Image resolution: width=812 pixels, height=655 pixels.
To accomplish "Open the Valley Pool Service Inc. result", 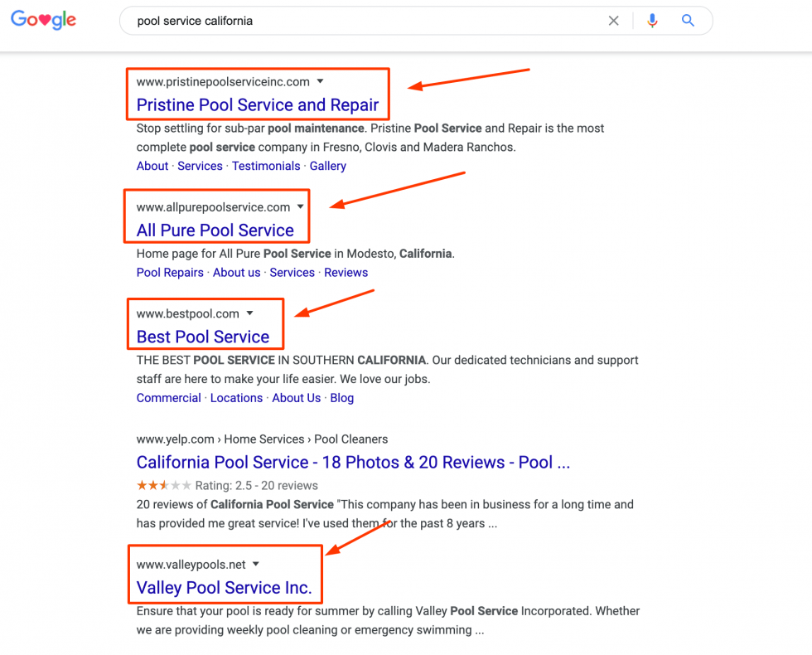I will click(x=225, y=588).
